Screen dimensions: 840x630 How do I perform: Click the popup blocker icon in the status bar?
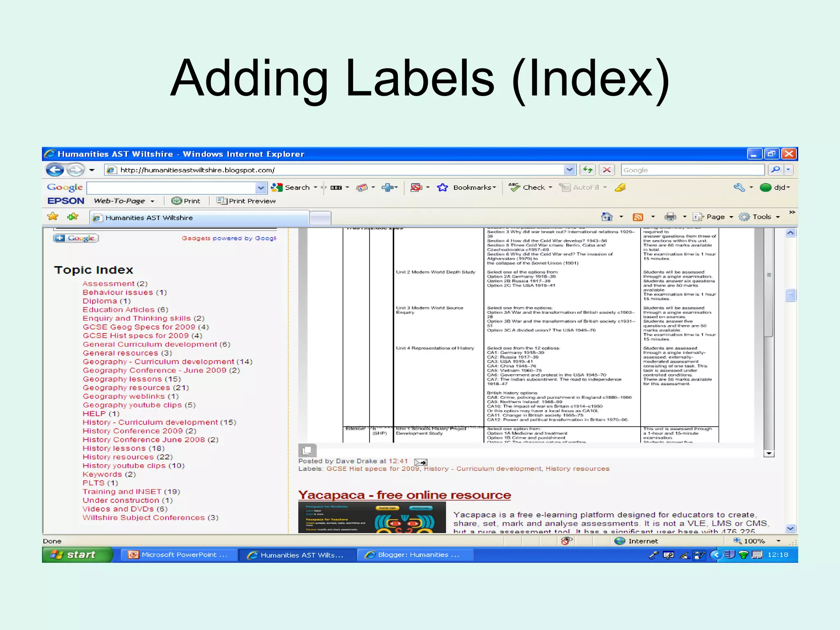(566, 541)
